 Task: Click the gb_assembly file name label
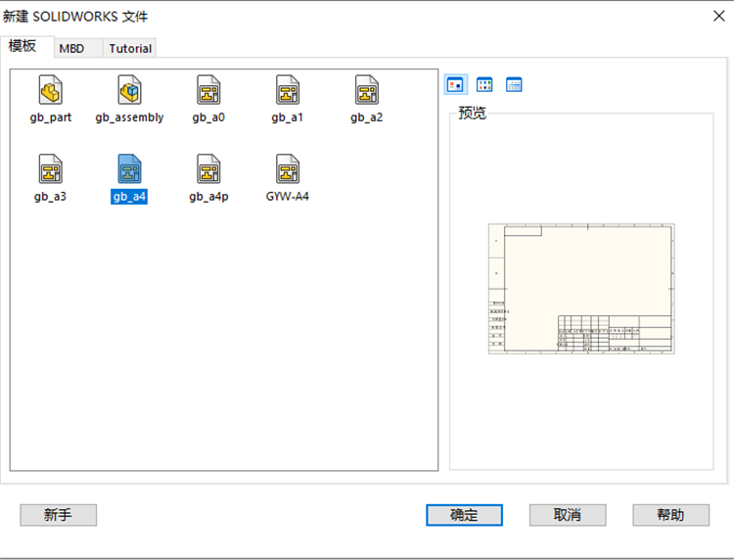[x=129, y=117]
